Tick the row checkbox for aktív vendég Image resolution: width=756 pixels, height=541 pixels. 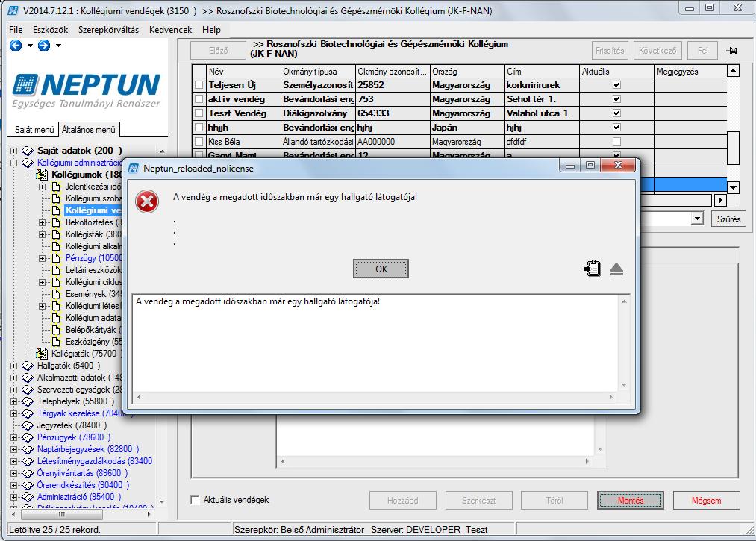(199, 98)
